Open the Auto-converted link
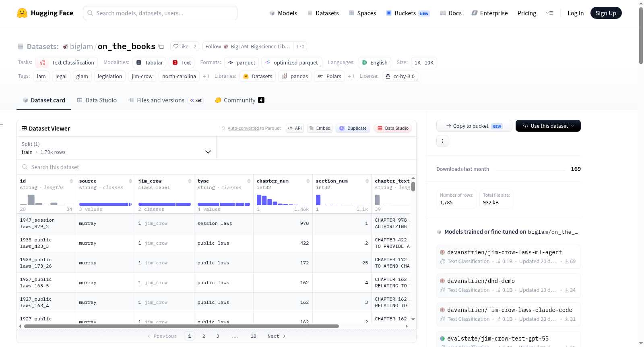This screenshot has height=347, width=644. point(243,128)
